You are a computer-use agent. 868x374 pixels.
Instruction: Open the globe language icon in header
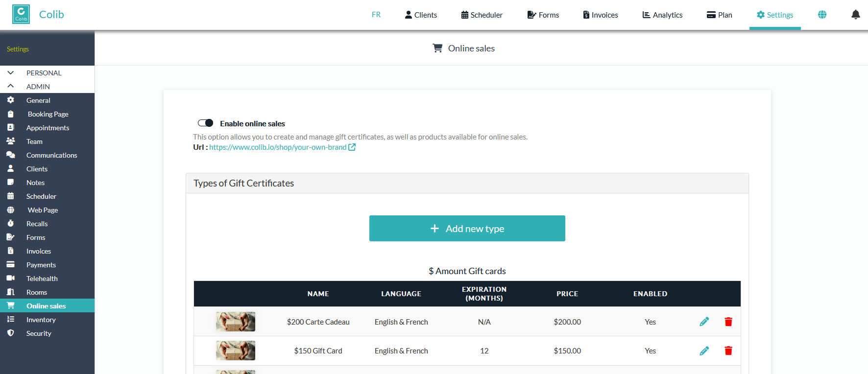[822, 15]
